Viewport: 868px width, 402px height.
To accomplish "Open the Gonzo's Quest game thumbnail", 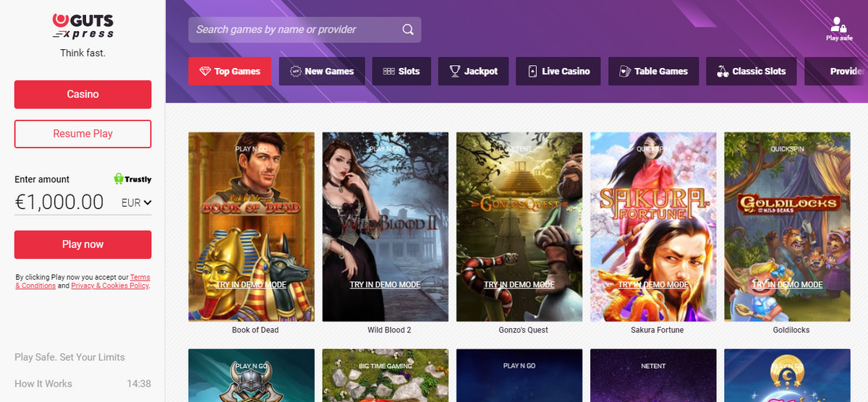I will [x=519, y=226].
